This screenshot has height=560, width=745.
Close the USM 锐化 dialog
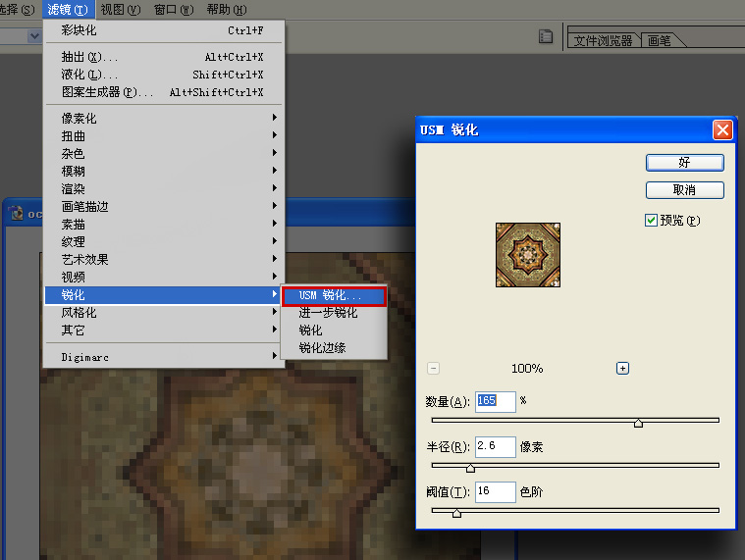coord(722,129)
